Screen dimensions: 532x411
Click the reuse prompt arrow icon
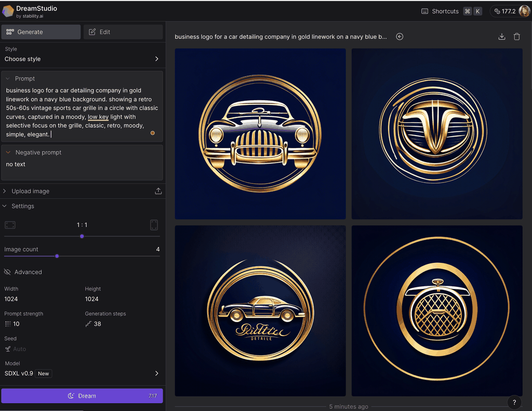[400, 37]
